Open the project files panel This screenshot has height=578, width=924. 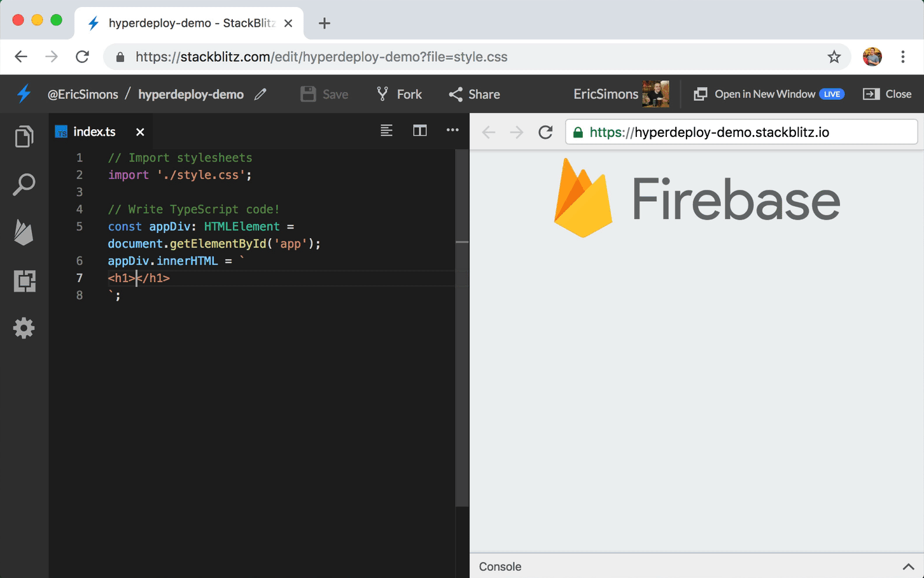[x=24, y=136]
